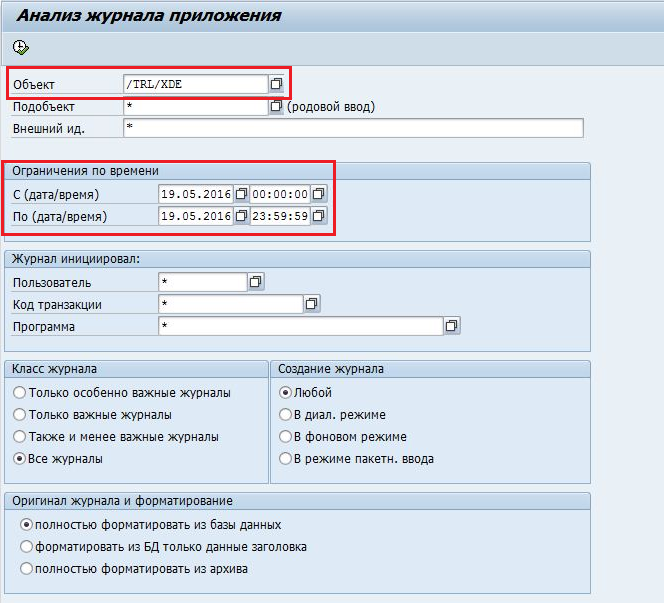Viewport: 664px width, 603px height.
Task: Open value help for Объект field
Action: 277,84
